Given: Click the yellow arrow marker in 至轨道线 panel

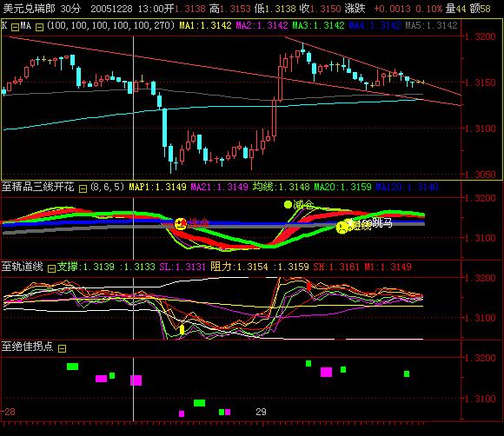Looking at the screenshot, I should point(182,329).
